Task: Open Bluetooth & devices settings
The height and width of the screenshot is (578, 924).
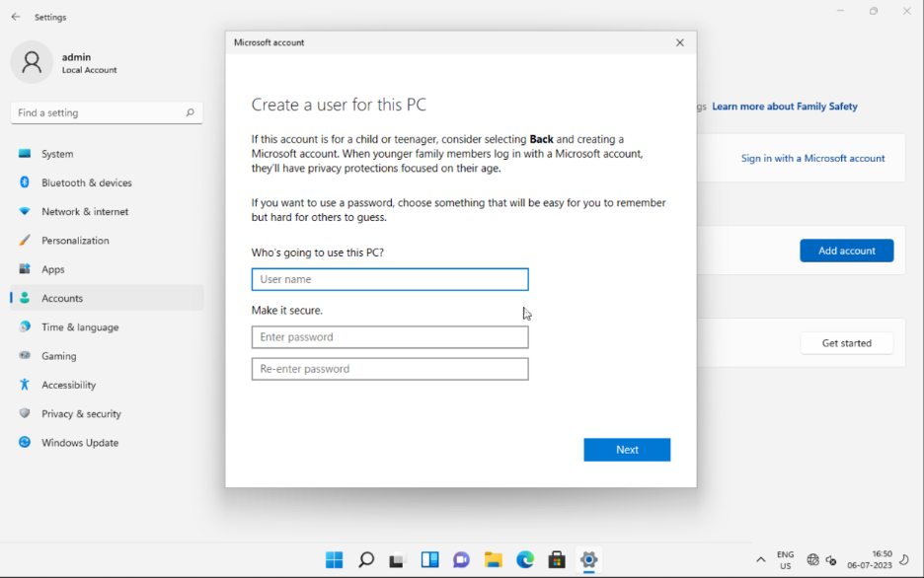Action: point(108,182)
